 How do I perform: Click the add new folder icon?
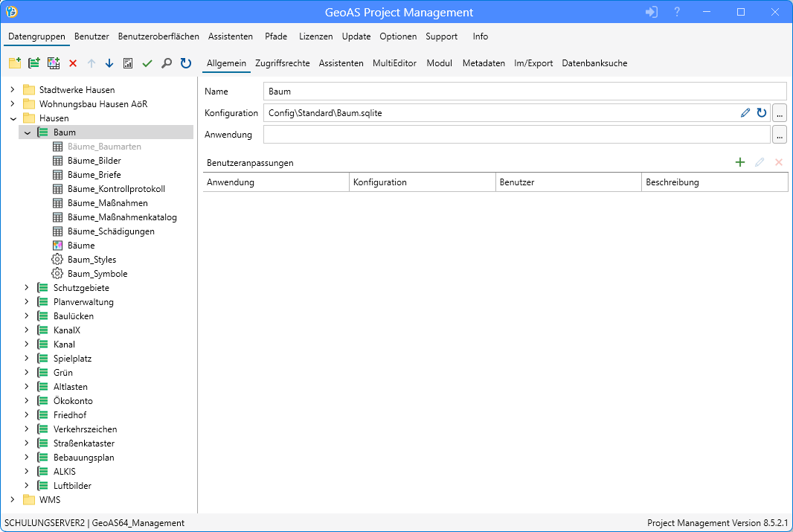[x=14, y=64]
